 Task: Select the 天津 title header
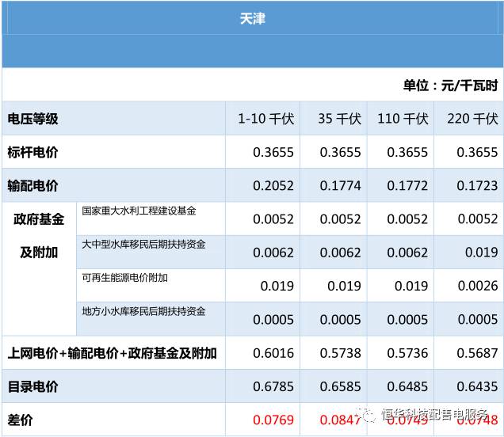tap(252, 17)
